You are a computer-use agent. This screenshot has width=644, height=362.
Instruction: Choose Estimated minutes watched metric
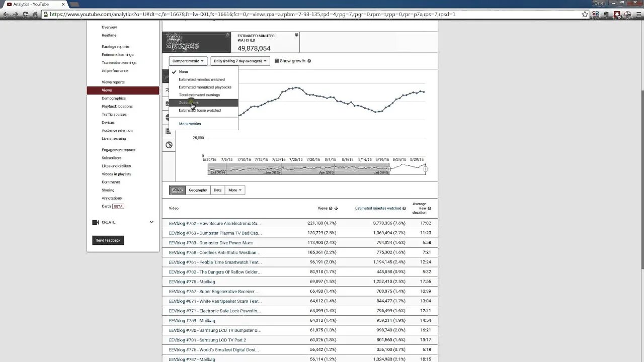(203, 79)
